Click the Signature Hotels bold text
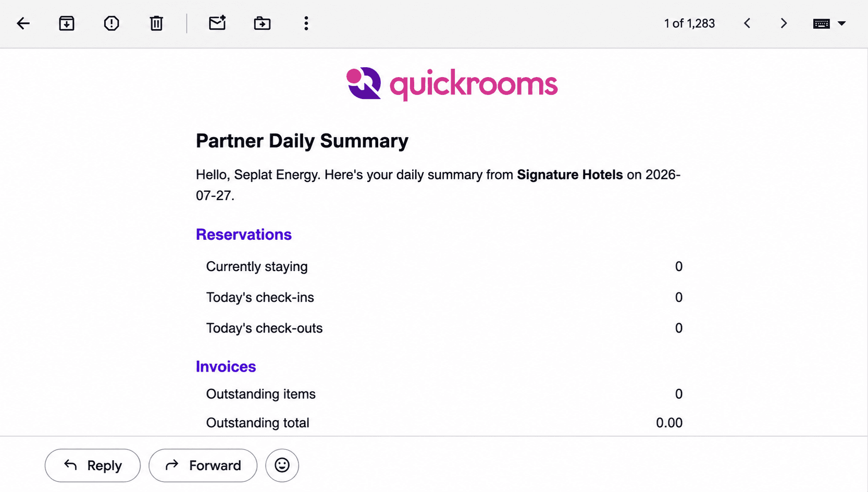This screenshot has height=492, width=868. 570,175
